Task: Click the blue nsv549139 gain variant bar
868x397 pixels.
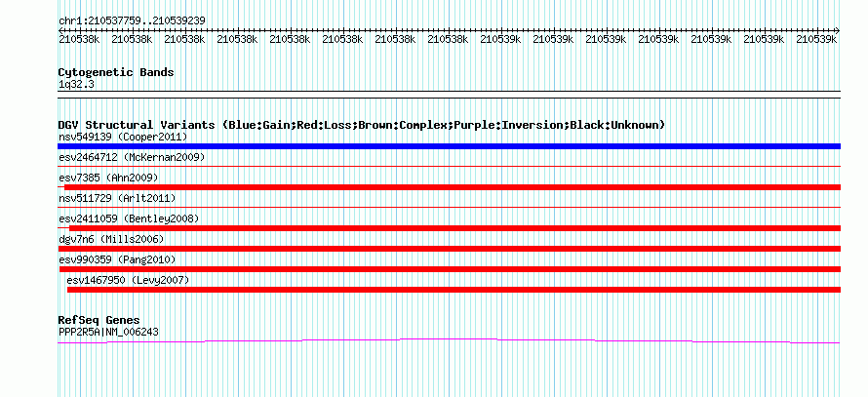Action: (449, 146)
